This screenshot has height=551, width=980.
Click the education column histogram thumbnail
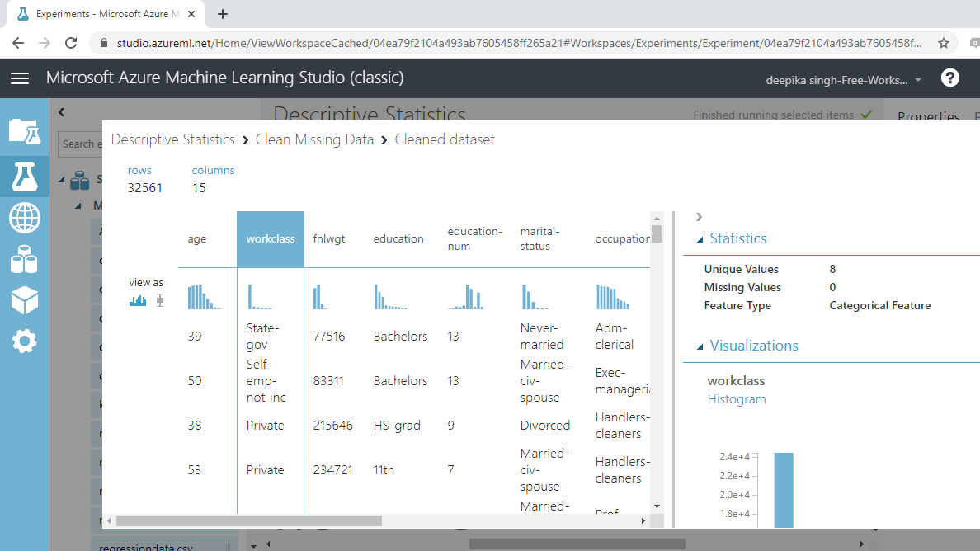tap(391, 297)
